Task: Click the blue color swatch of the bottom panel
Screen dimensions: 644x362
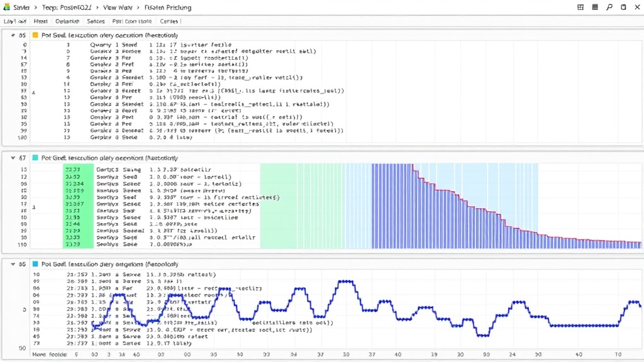Action: tap(35, 264)
